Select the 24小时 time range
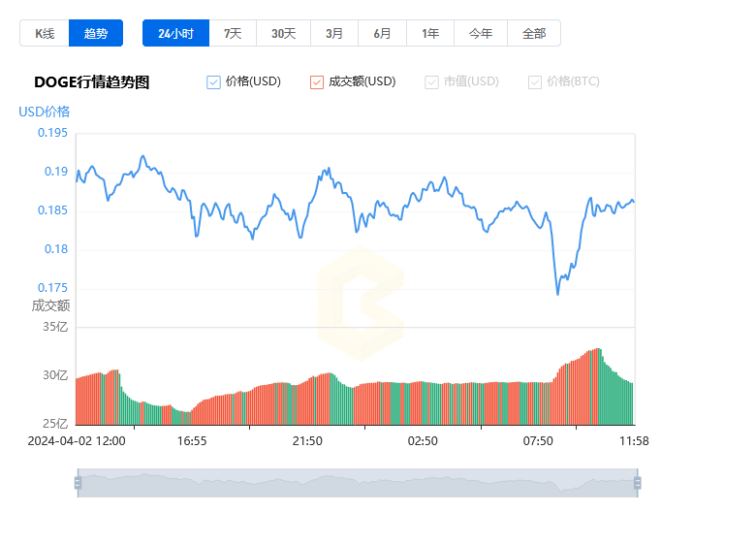Image resolution: width=756 pixels, height=546 pixels. 175,33
